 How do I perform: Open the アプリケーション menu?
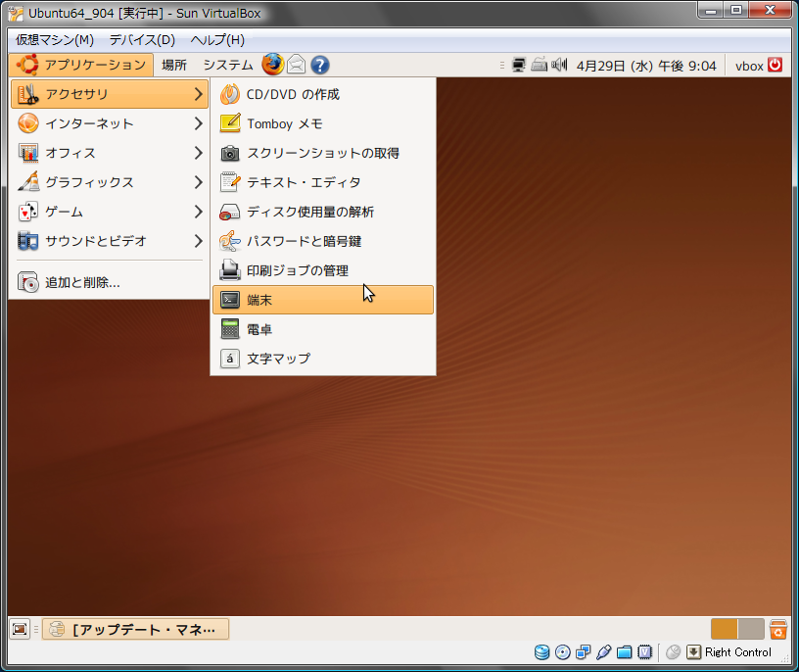coord(81,65)
